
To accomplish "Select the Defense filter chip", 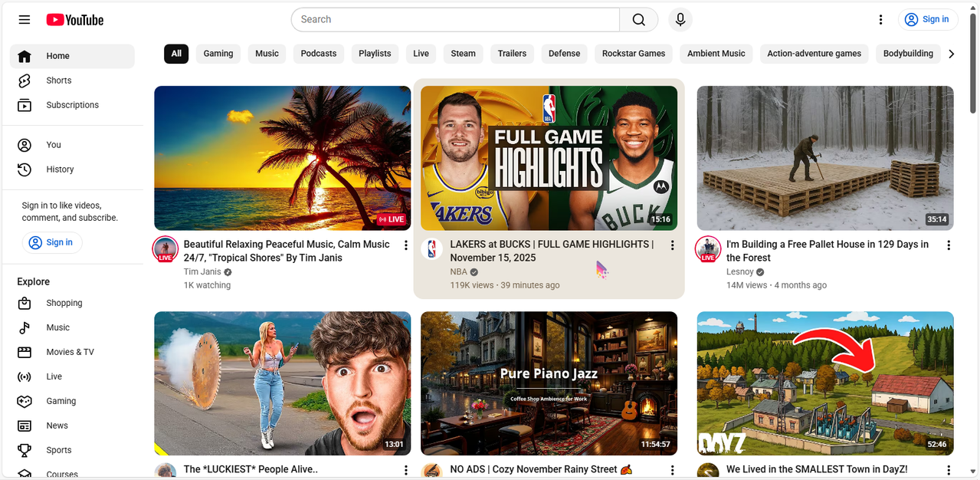I will (x=564, y=54).
